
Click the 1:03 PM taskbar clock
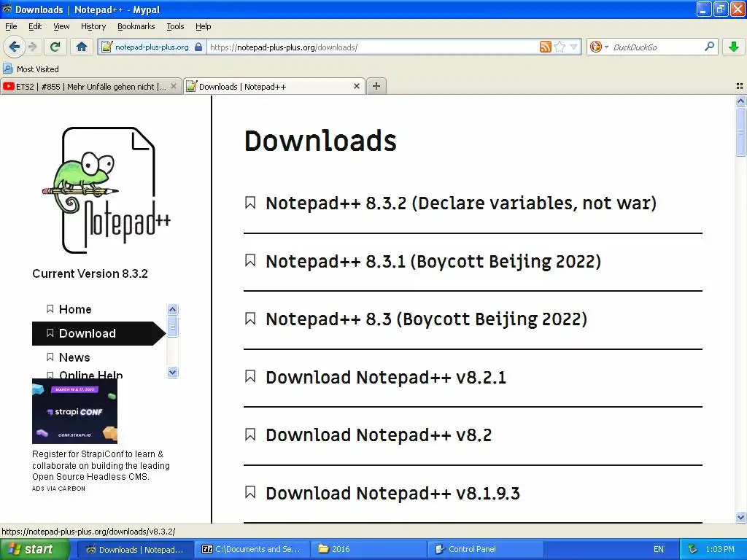click(x=720, y=550)
